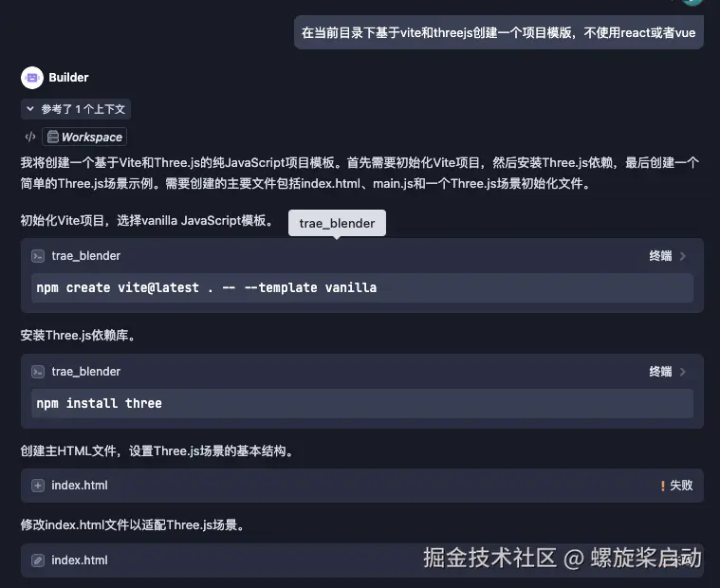Image resolution: width=720 pixels, height=588 pixels.
Task: Click terminal icon in npm install three block
Action: point(38,372)
